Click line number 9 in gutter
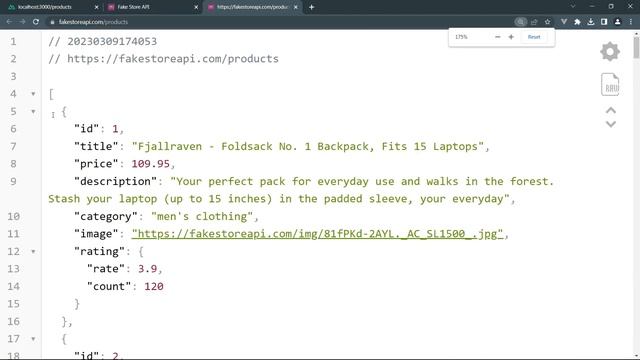The width and height of the screenshot is (640, 360). point(13,181)
